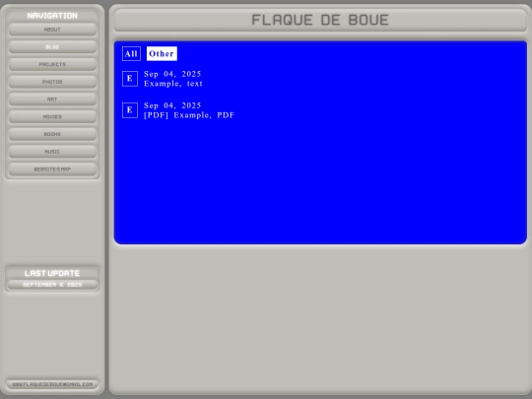Click the Navigation heading
The image size is (532, 399).
52,16
